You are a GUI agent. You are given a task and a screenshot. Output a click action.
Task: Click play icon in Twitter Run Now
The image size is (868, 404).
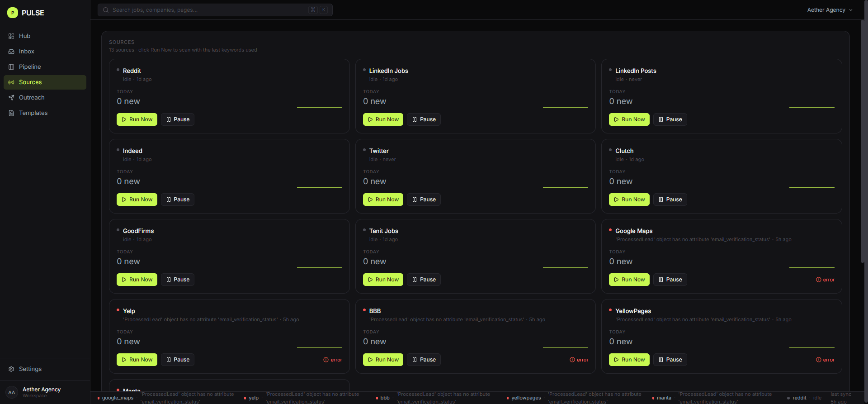[370, 200]
